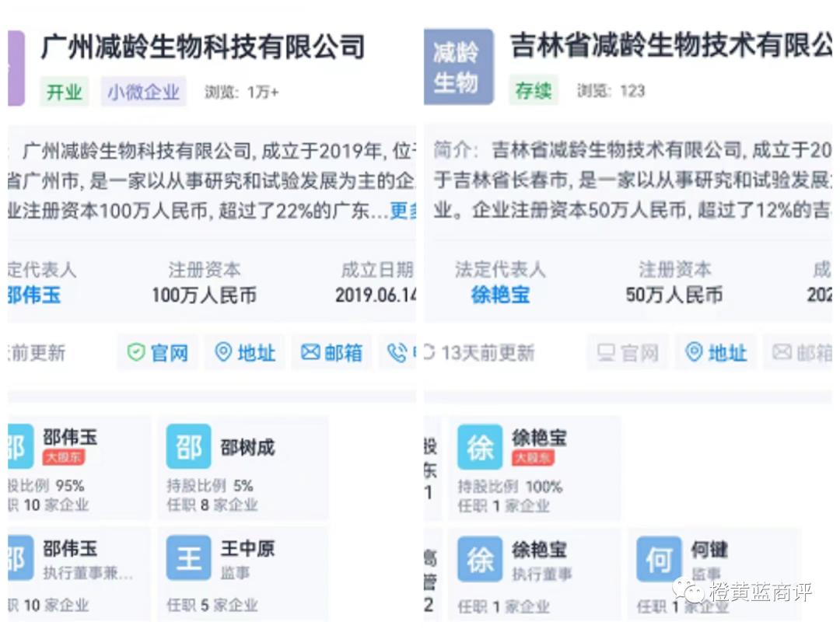
Task: Tap the Guangzhou company intro paragraph
Action: point(212,181)
